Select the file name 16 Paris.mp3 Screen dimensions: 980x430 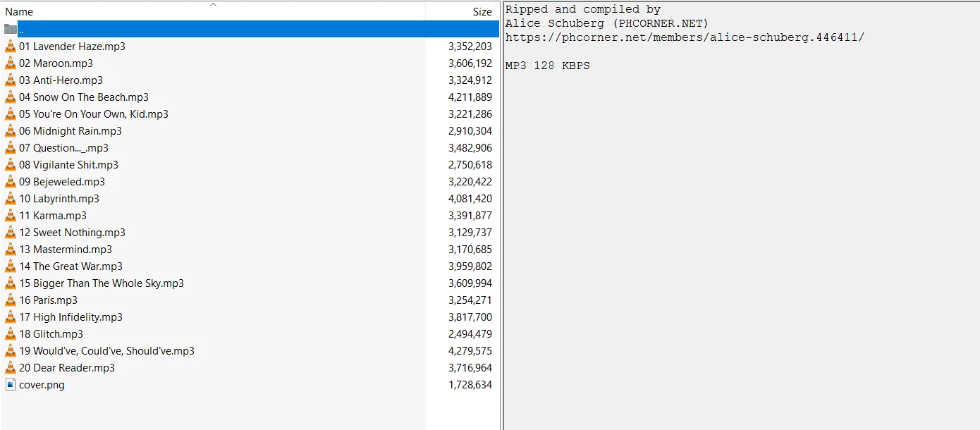click(48, 300)
